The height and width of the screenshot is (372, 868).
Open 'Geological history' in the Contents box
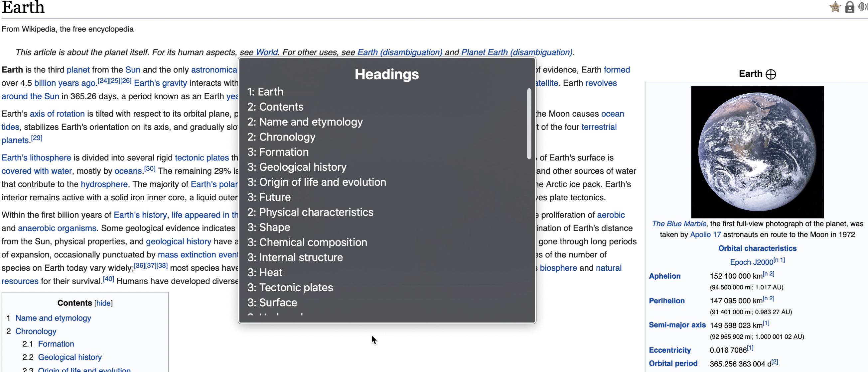pyautogui.click(x=70, y=357)
